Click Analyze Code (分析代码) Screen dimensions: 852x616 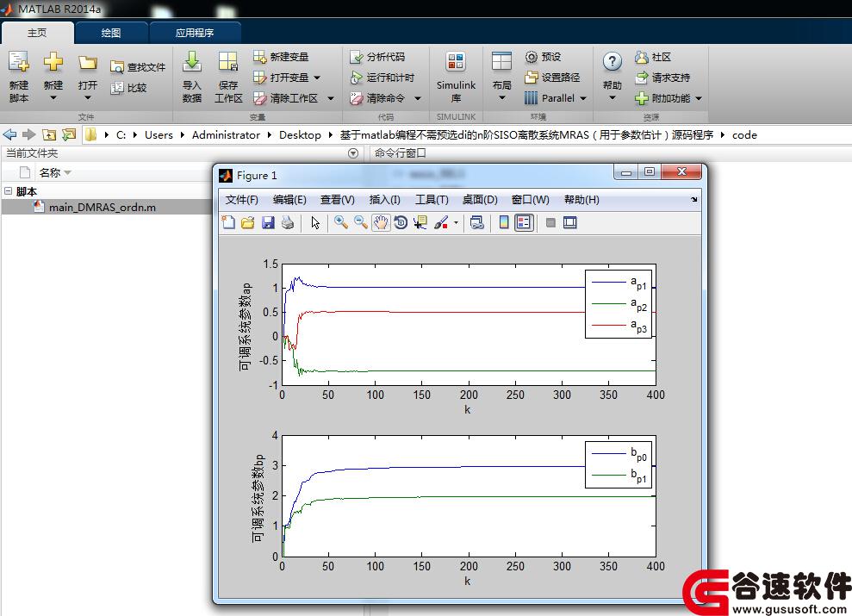tap(377, 57)
